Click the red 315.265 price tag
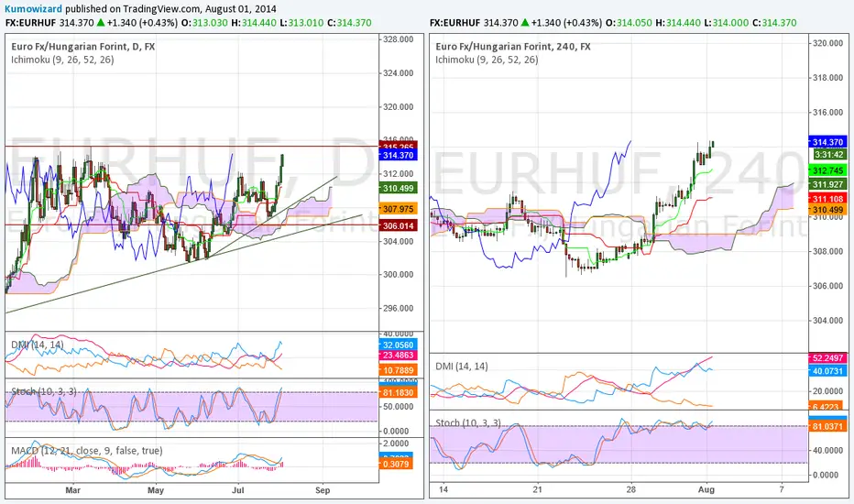Image resolution: width=854 pixels, height=504 pixels. (x=398, y=146)
